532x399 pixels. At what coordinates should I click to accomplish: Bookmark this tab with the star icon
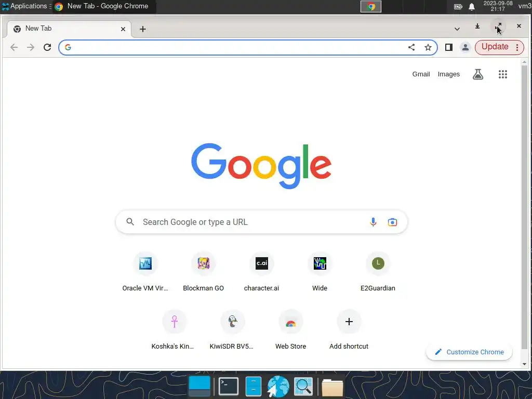pyautogui.click(x=428, y=47)
